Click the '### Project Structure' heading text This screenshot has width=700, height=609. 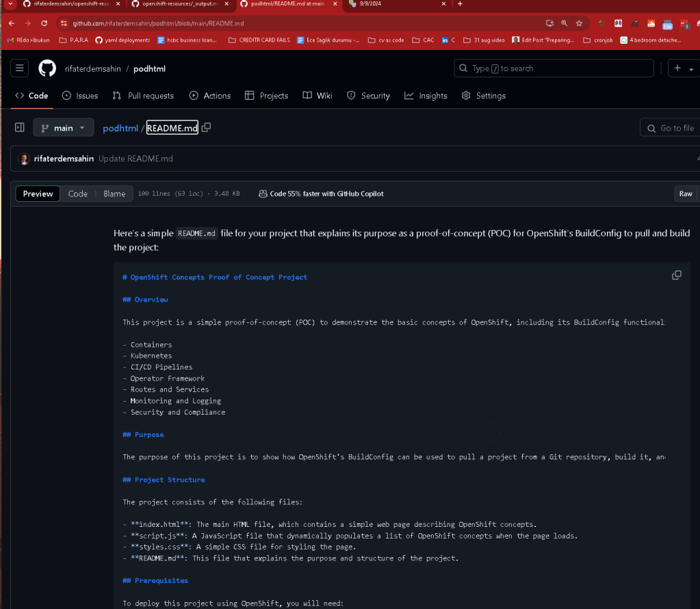[x=164, y=480]
